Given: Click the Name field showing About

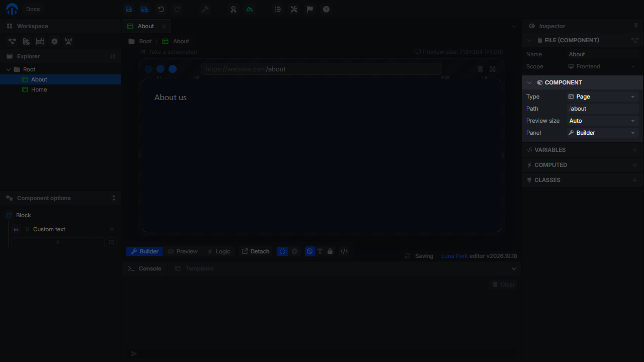Looking at the screenshot, I should 603,54.
